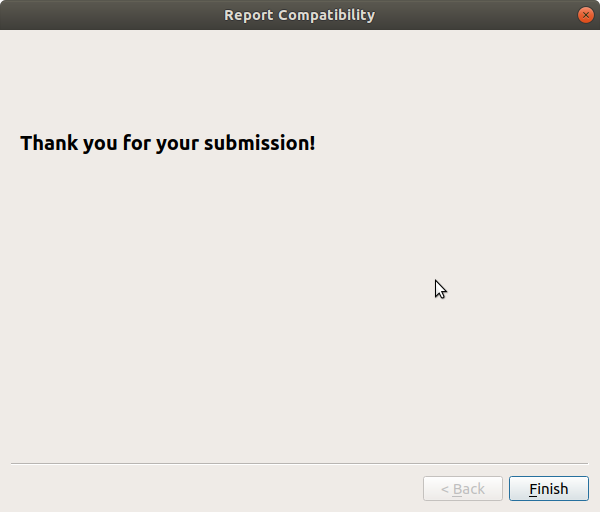Screen dimensions: 600x512
Task: Click the word Report in window title
Action: (249, 15)
